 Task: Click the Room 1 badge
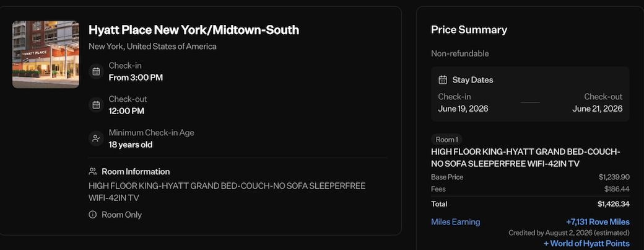(x=446, y=140)
